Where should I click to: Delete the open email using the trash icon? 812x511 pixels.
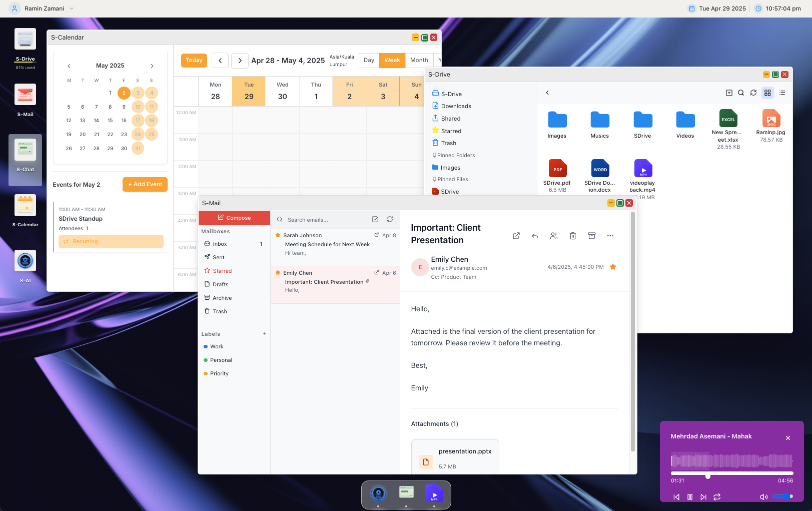573,236
